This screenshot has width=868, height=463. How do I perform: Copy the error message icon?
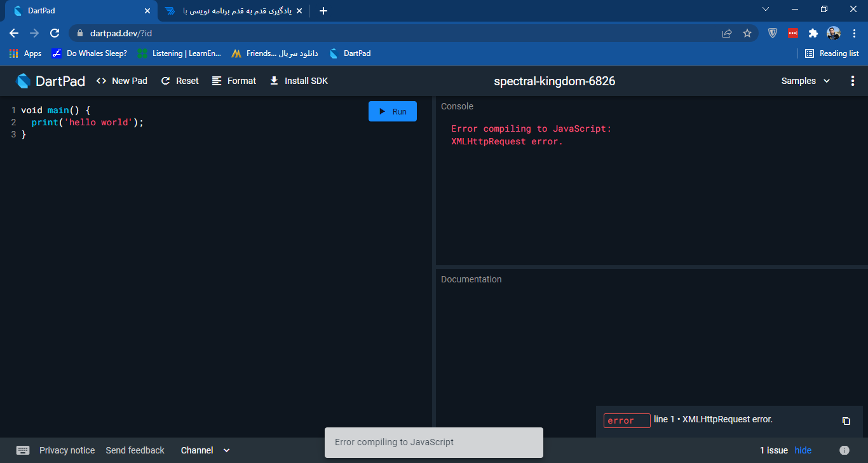[x=846, y=421]
